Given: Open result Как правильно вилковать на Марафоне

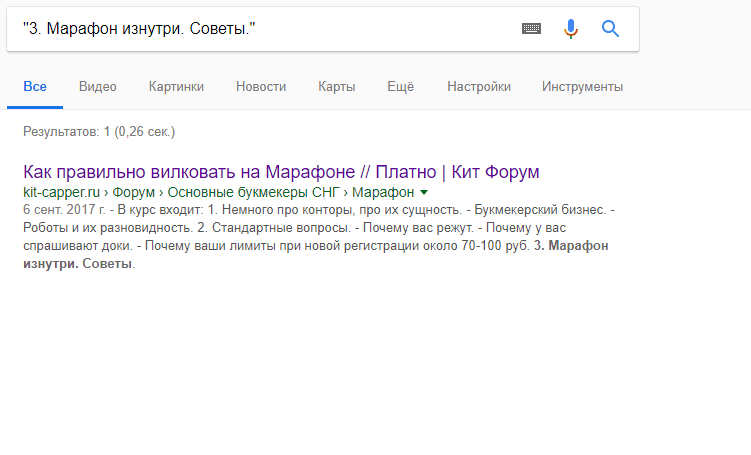Looking at the screenshot, I should click(x=281, y=171).
